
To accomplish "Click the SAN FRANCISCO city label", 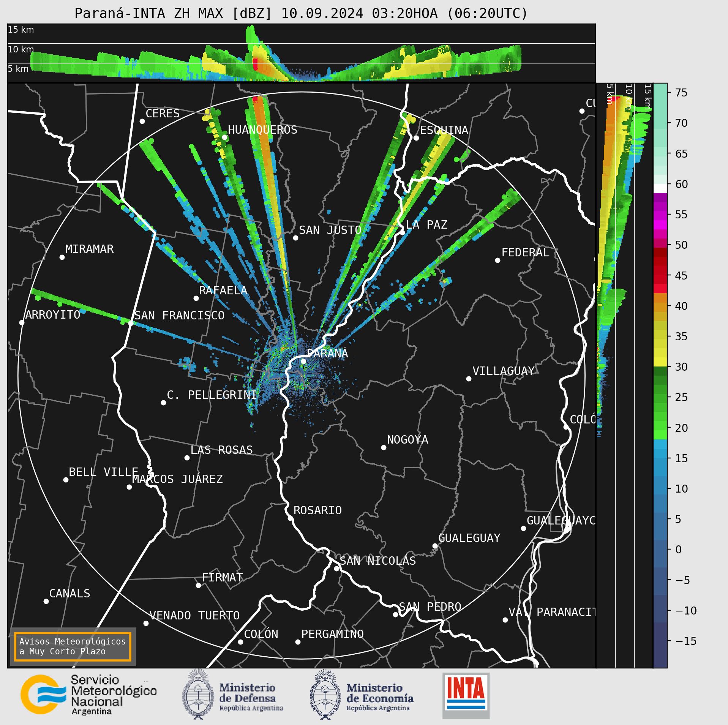I will (179, 316).
